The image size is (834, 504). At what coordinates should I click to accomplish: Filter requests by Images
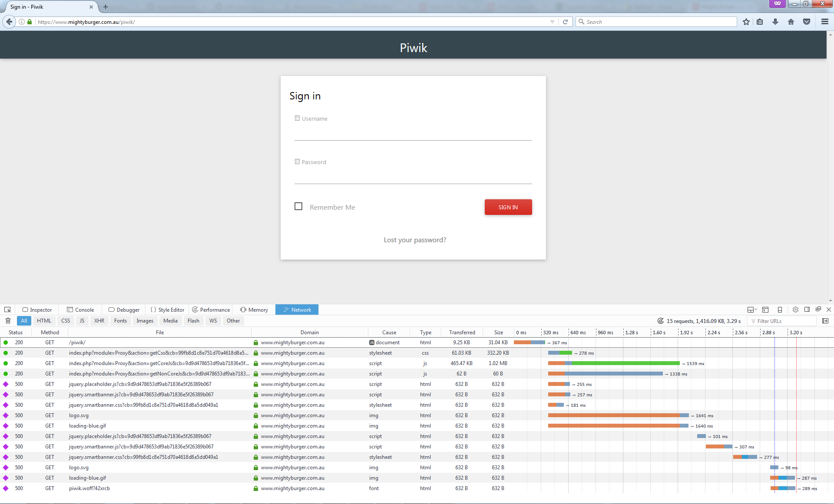(x=145, y=321)
